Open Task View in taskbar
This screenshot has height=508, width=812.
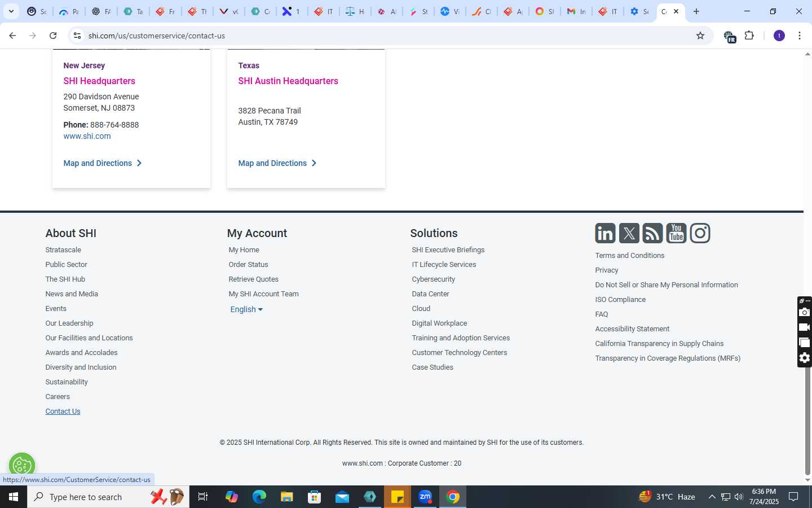pos(203,497)
